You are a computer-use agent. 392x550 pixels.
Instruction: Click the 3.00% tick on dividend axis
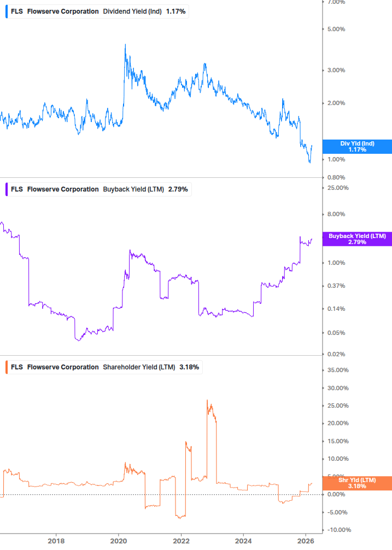point(336,70)
